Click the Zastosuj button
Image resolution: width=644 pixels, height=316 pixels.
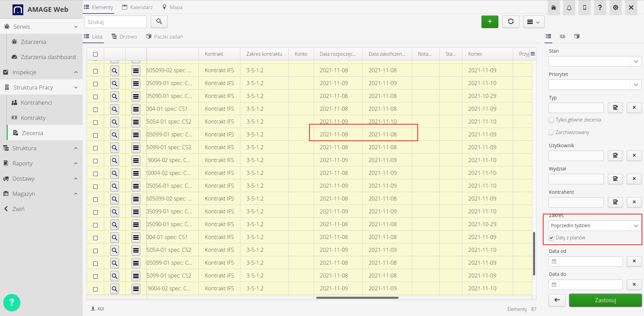point(605,300)
